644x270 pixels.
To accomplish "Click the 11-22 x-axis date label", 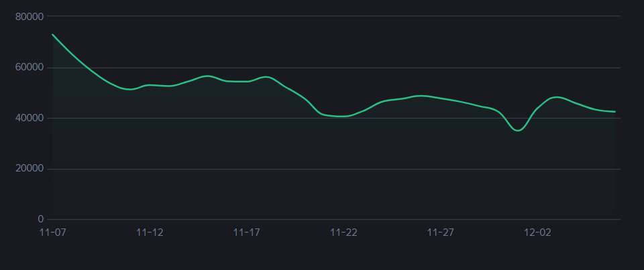I will pyautogui.click(x=343, y=232).
